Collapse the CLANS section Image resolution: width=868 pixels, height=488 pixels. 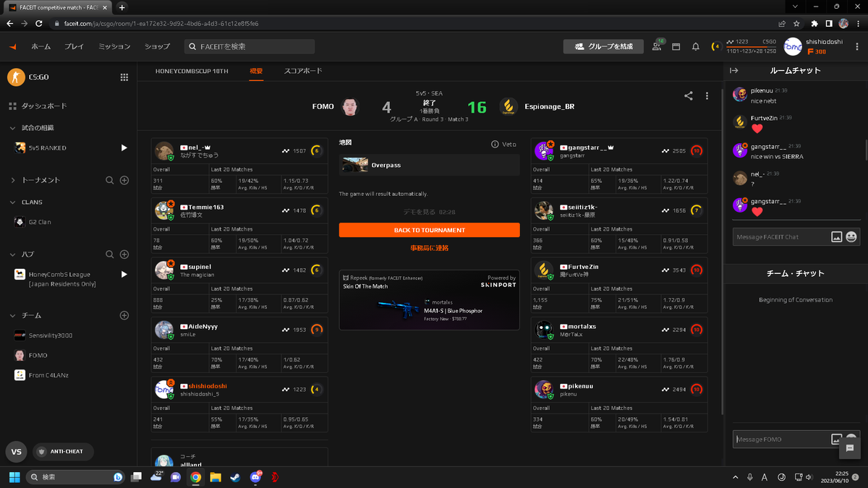[13, 202]
